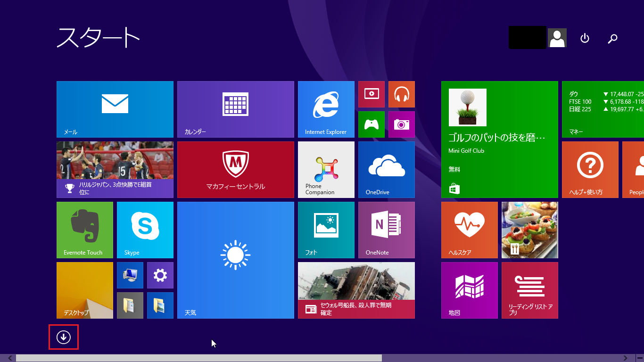The height and width of the screenshot is (362, 644).
Task: Open the Documents folder small tile
Action: coord(130,305)
